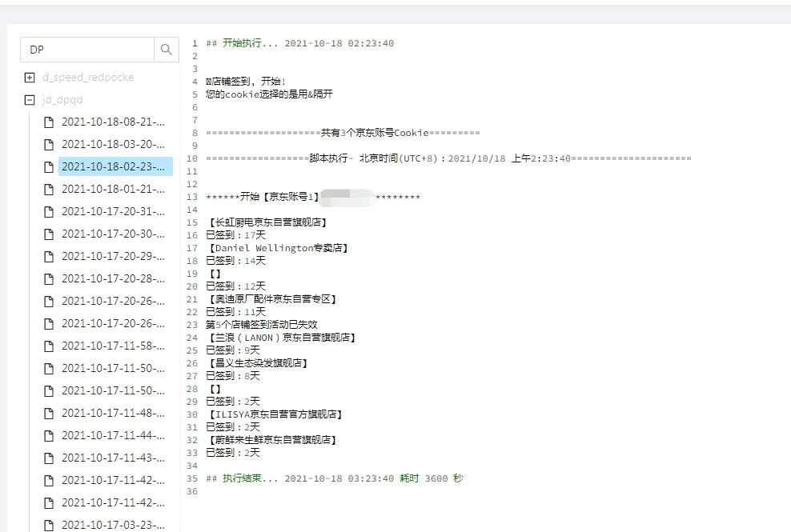Viewport: 791px width, 532px height.
Task: Open log file 2021-10-17-20-28
Action: [113, 278]
